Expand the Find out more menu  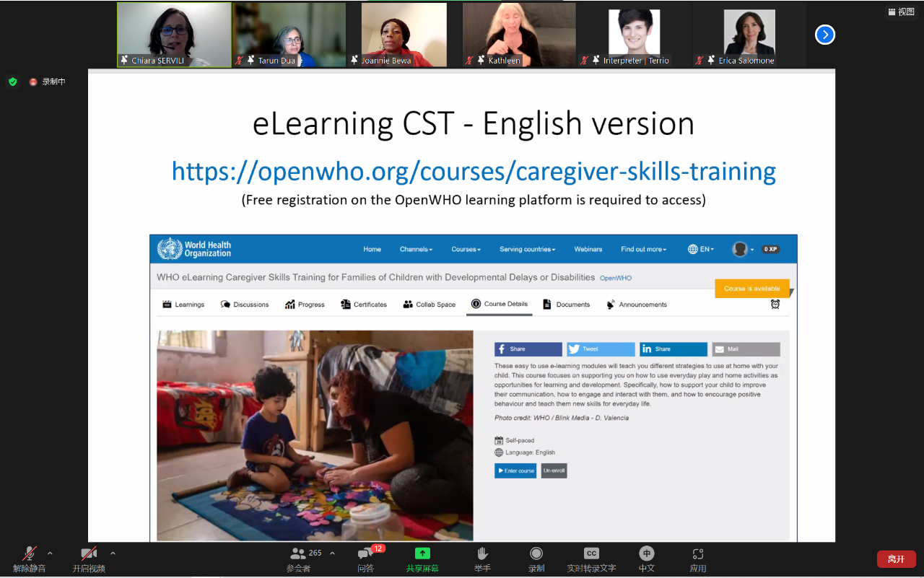(x=644, y=249)
